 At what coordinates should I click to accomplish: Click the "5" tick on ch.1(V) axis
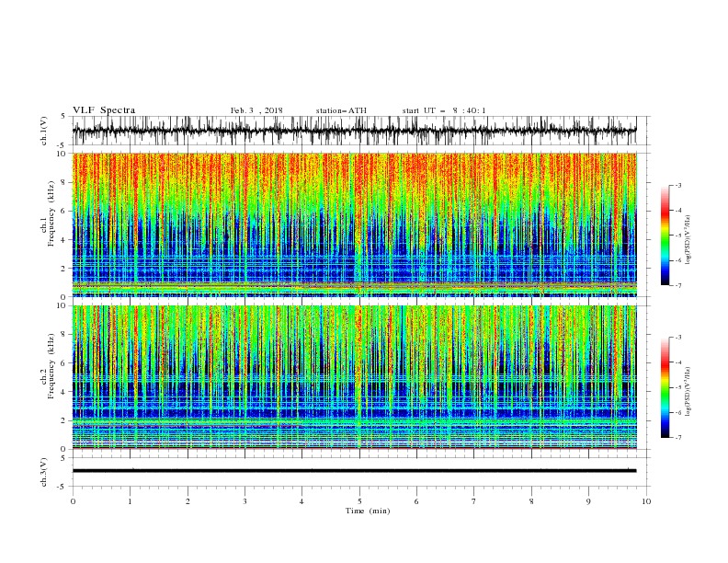click(63, 117)
